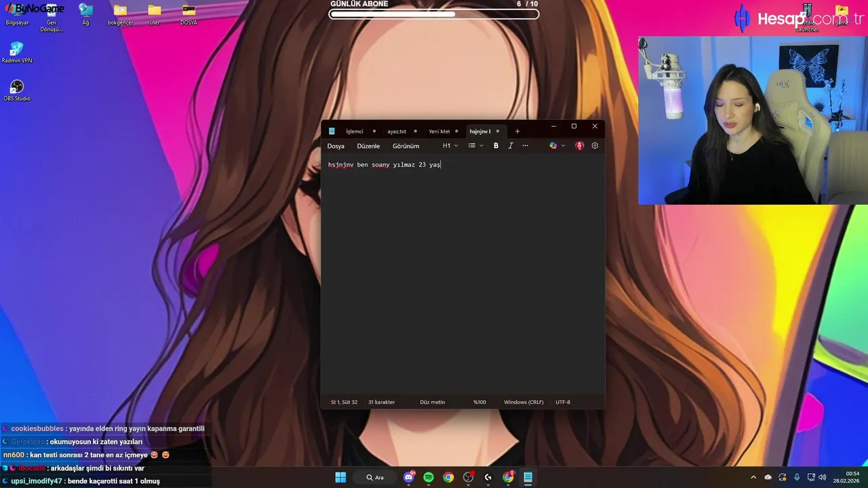868x488 pixels.
Task: Click the OneDrive cloud tray icon
Action: tap(768, 477)
